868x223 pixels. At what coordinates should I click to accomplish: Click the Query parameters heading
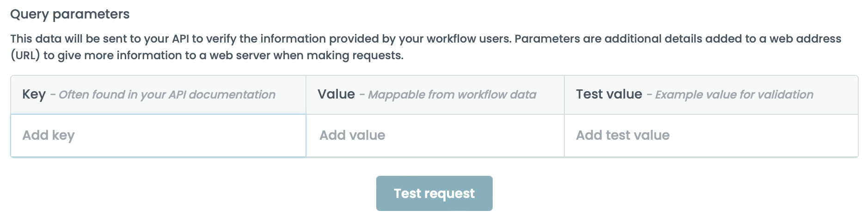[x=70, y=14]
